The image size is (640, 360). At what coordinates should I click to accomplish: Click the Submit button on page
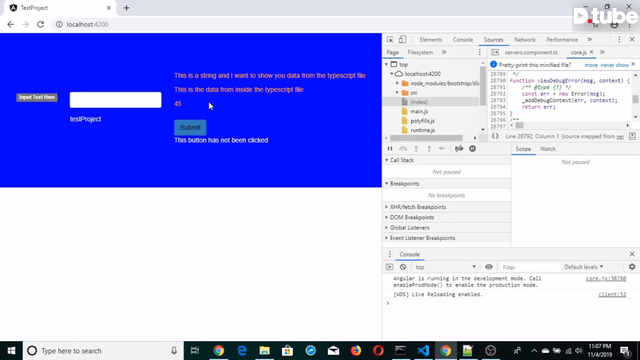coord(190,127)
